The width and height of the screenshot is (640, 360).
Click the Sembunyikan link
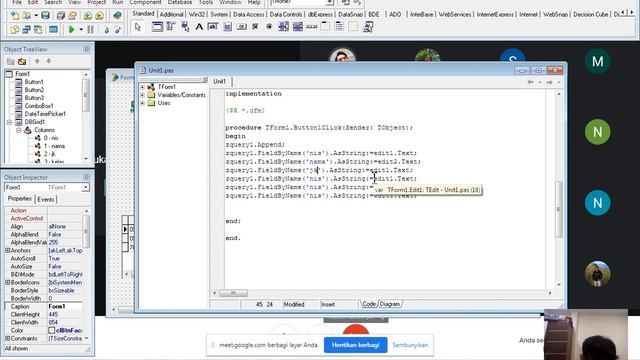pyautogui.click(x=410, y=345)
